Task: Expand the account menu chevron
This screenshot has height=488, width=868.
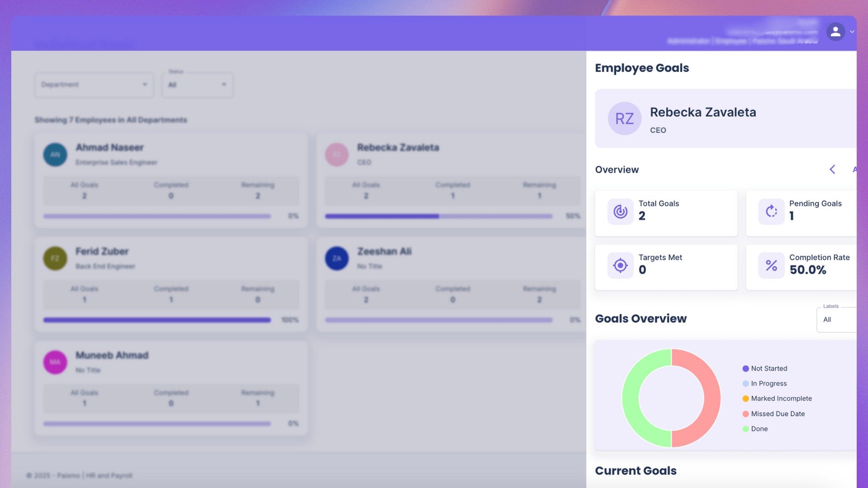Action: (x=852, y=32)
